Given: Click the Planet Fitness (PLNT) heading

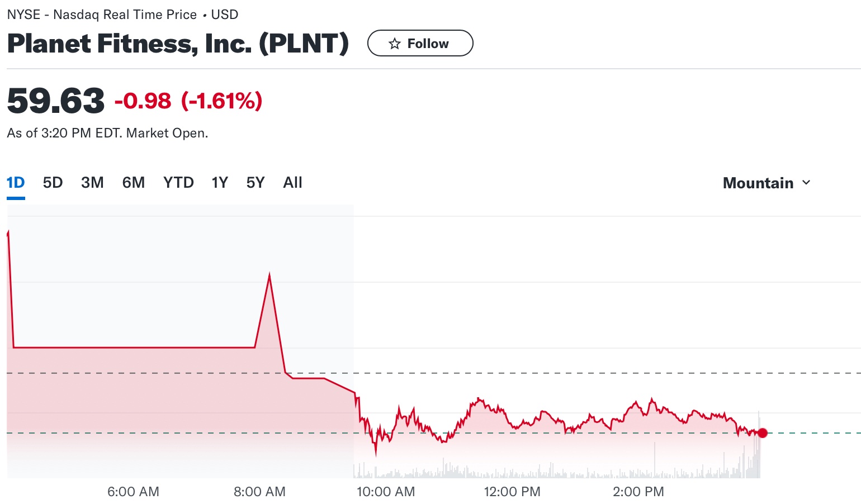Looking at the screenshot, I should coord(177,43).
